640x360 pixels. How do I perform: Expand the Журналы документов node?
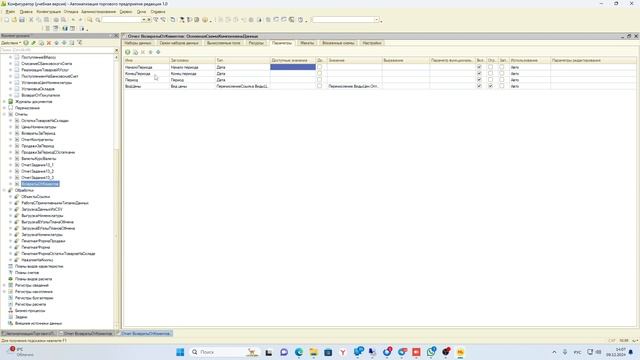[x=4, y=102]
